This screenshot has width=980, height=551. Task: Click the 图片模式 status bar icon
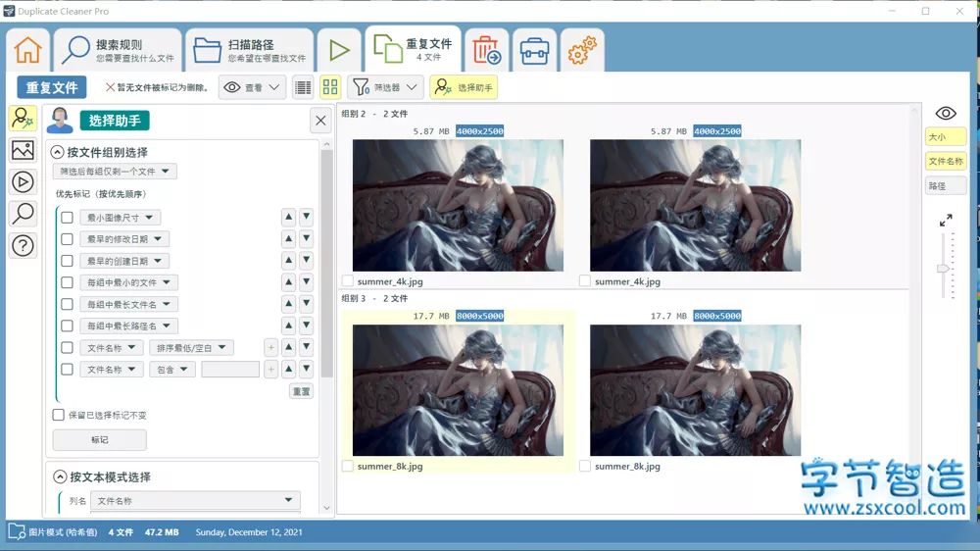tap(17, 532)
